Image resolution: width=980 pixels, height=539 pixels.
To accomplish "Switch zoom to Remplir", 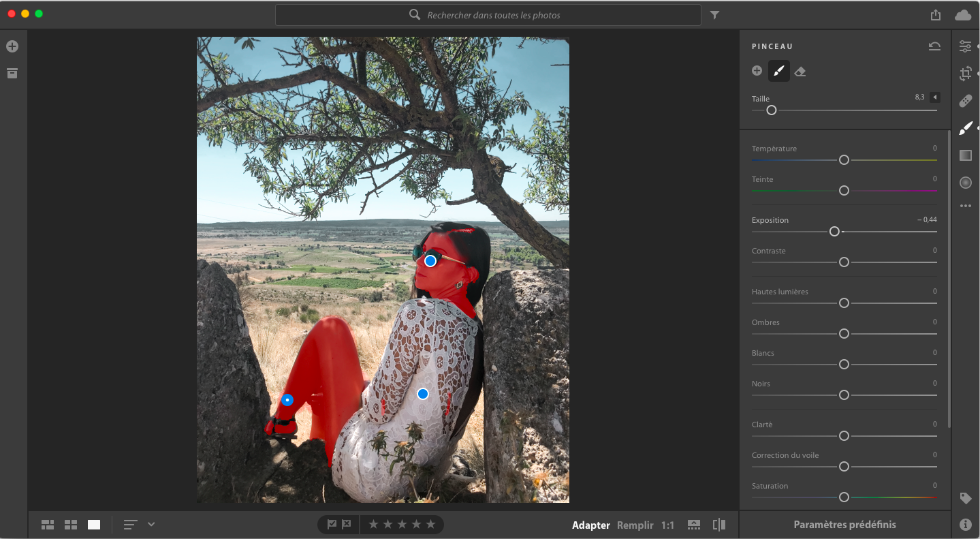I will [635, 525].
